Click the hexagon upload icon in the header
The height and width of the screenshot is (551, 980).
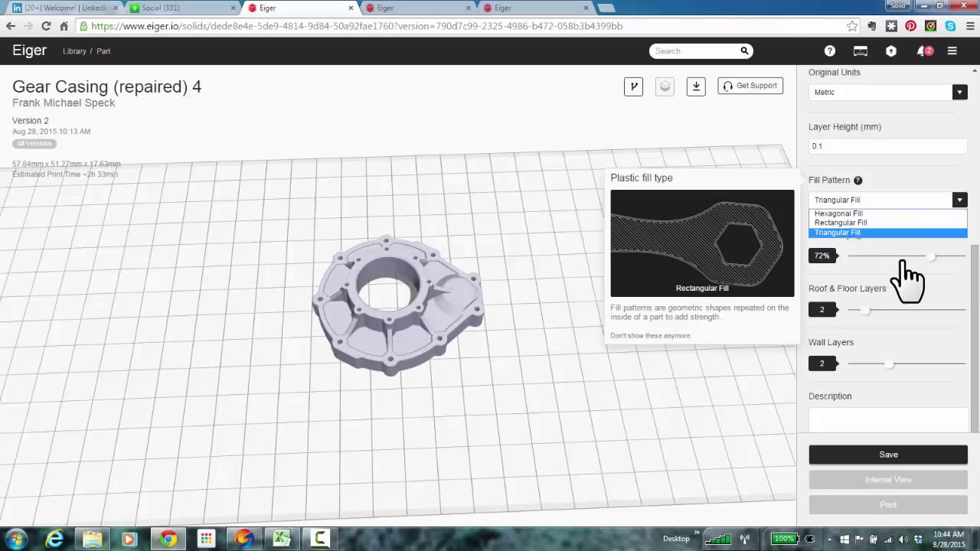891,51
